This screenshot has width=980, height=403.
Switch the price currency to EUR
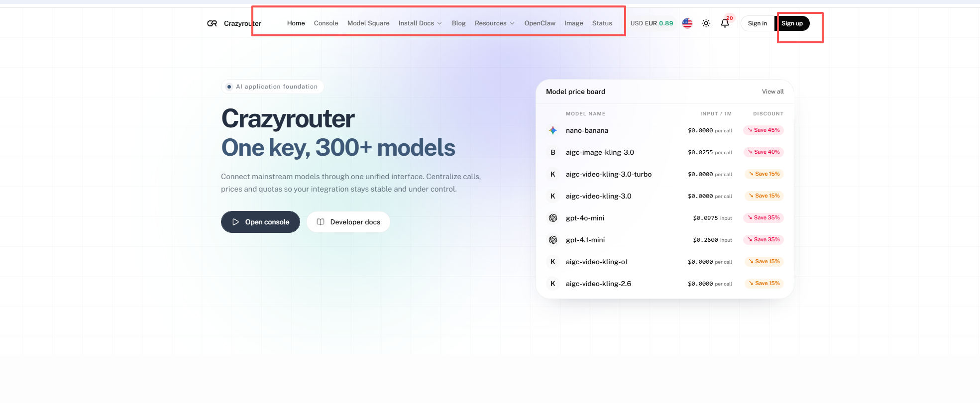point(651,23)
